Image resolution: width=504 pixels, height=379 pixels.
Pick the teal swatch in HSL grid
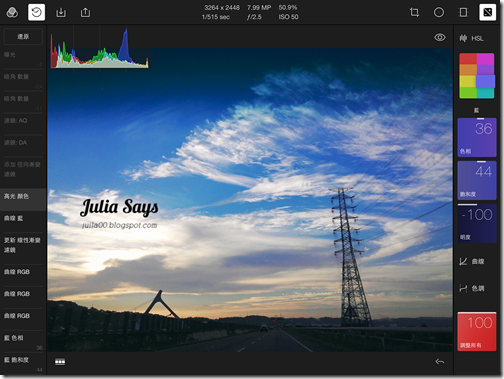pyautogui.click(x=485, y=93)
